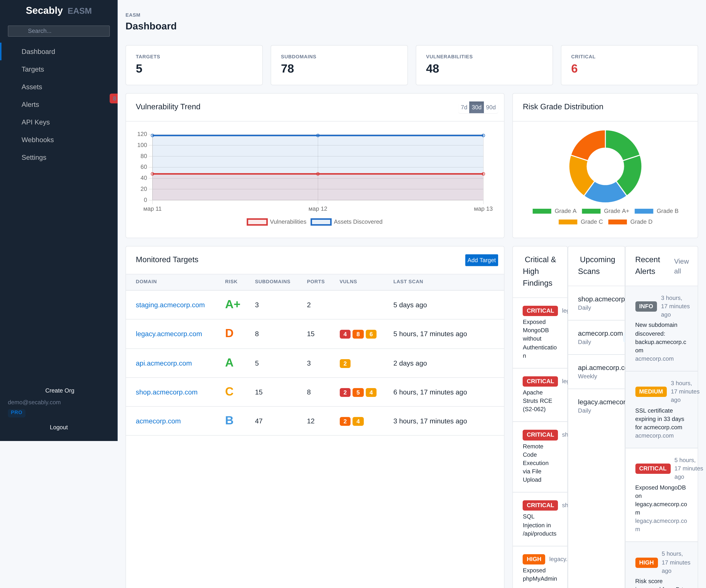Click CRITICAL badge on Exposed MongoDB finding

540,310
